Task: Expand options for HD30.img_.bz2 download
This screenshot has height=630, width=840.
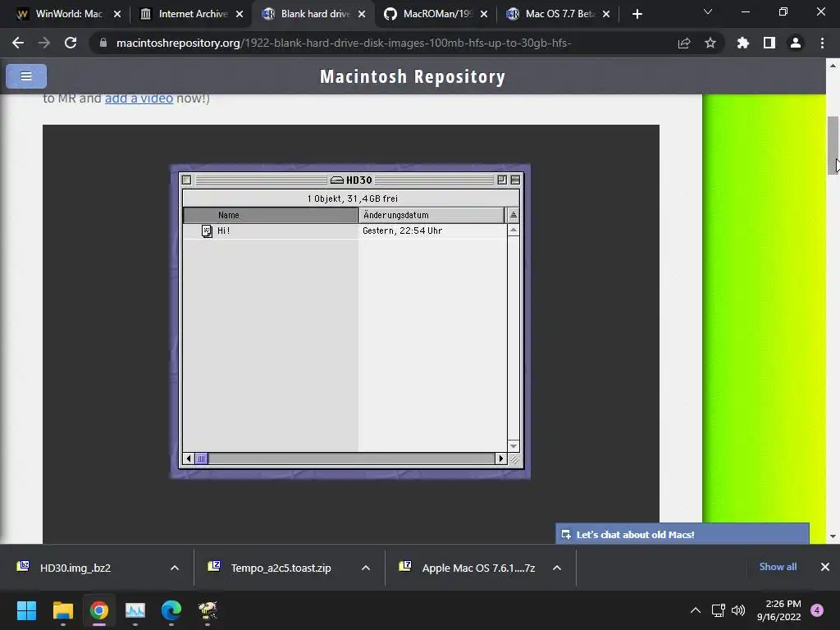Action: 175,568
